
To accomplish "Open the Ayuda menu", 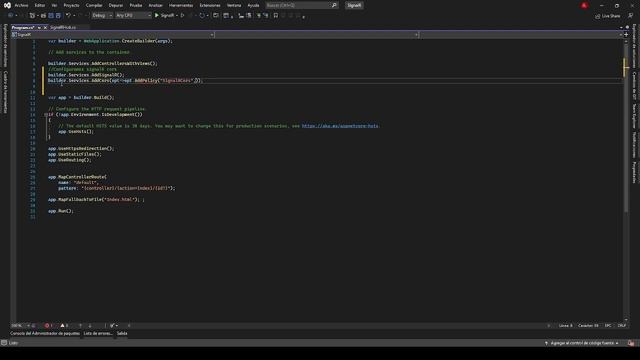I will [253, 5].
